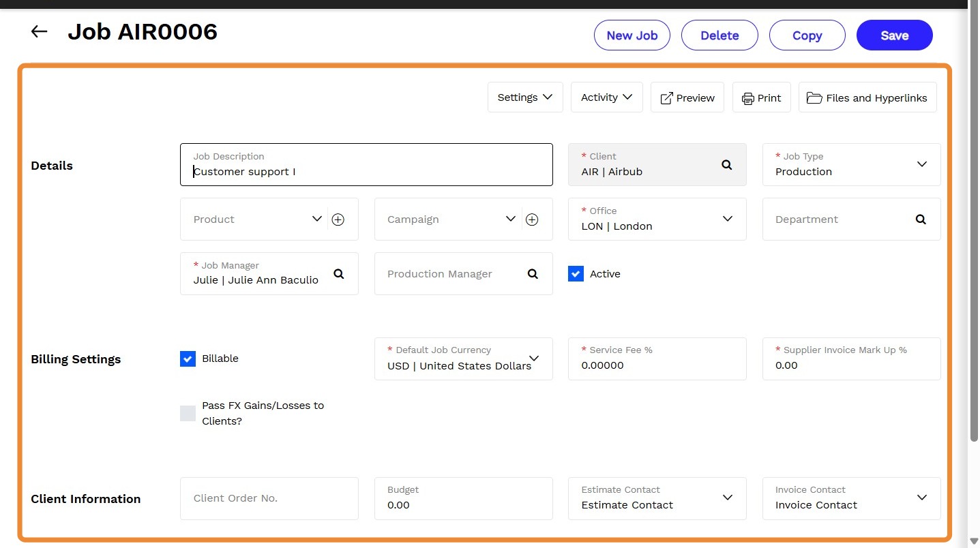Open the Settings dropdown menu

tap(525, 97)
